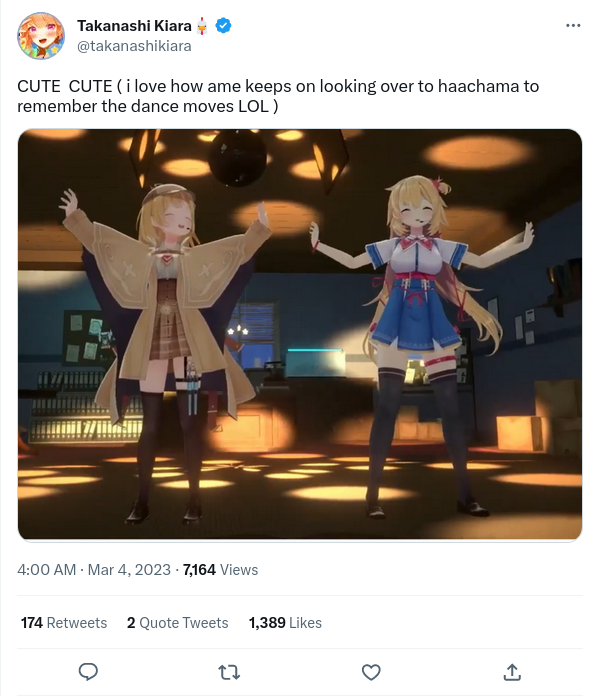
Task: Open the @takanashikiara handle
Action: click(x=134, y=46)
